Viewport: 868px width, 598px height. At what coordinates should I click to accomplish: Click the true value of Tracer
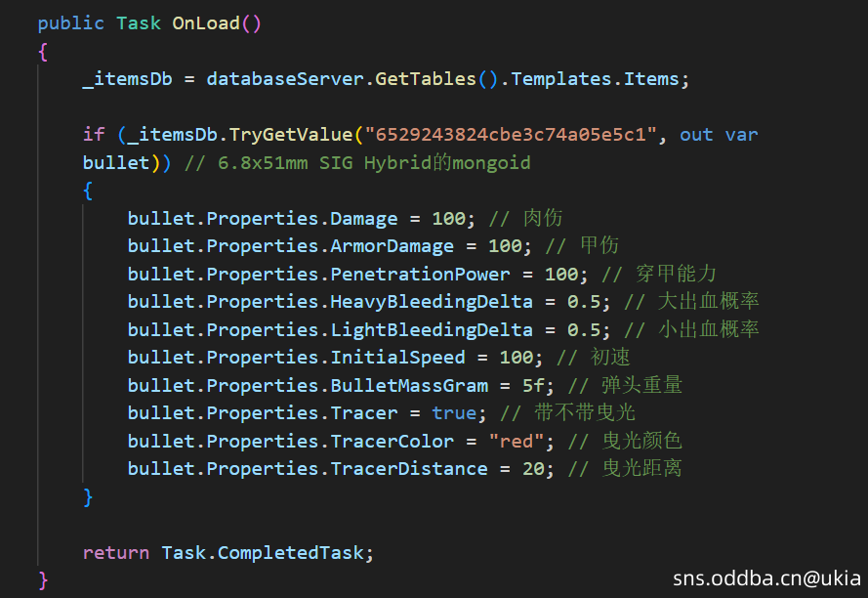click(454, 413)
